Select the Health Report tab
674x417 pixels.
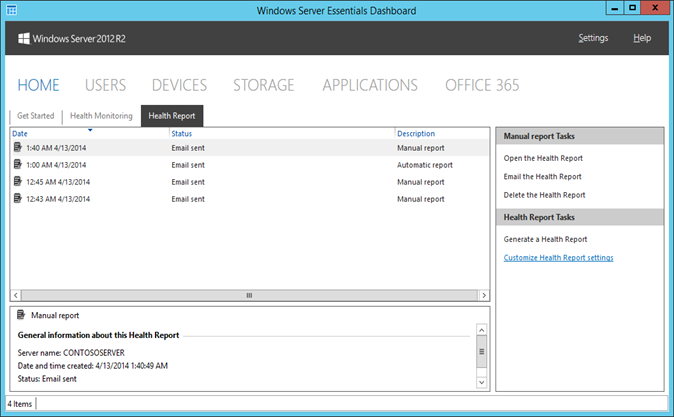click(x=172, y=116)
